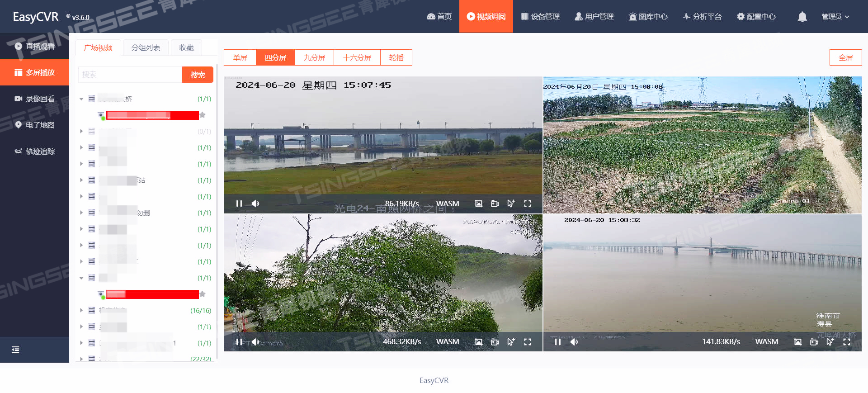Mute the 468.32KB/s video's audio
Image resolution: width=868 pixels, height=393 pixels.
coord(255,342)
